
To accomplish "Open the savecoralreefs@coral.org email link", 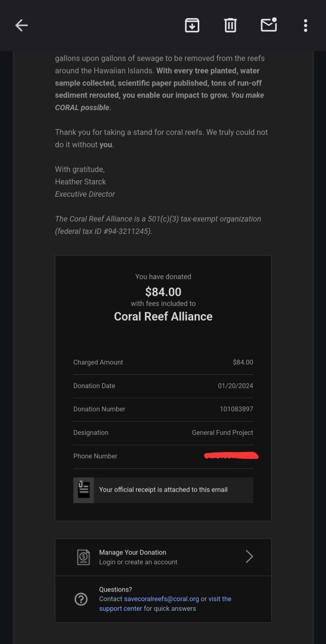I will pyautogui.click(x=161, y=599).
